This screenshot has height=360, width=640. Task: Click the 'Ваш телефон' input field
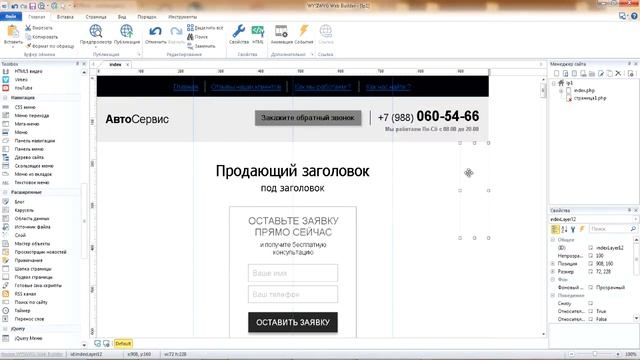(x=293, y=294)
